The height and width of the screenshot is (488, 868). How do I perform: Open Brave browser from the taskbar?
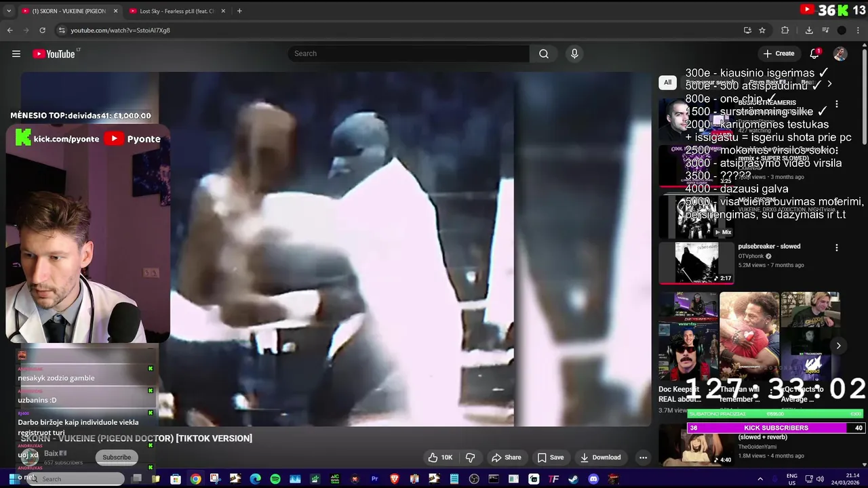(395, 479)
